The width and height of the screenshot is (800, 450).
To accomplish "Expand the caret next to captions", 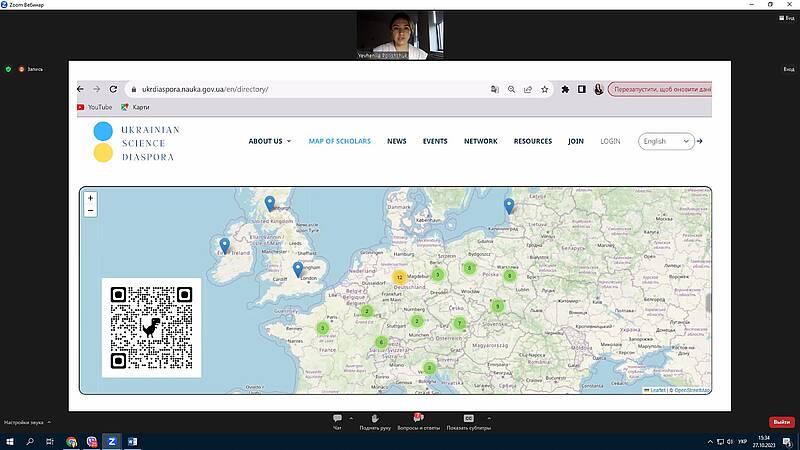I will pyautogui.click(x=489, y=418).
